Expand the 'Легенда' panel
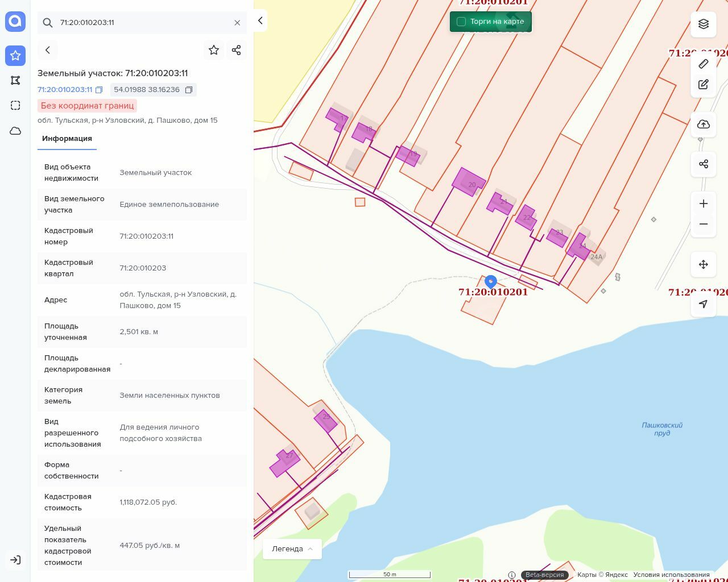This screenshot has width=728, height=582. 292,549
